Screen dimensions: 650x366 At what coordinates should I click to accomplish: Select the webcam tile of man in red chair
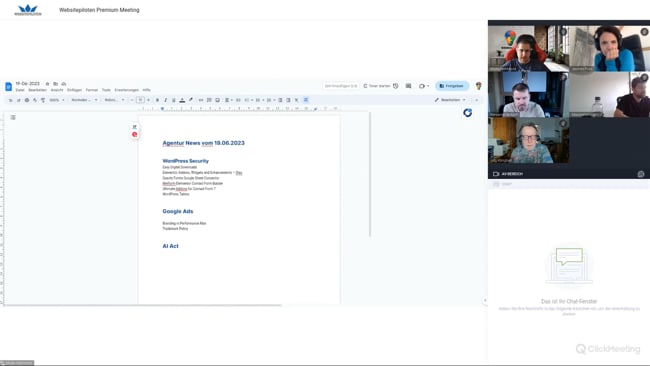(529, 48)
